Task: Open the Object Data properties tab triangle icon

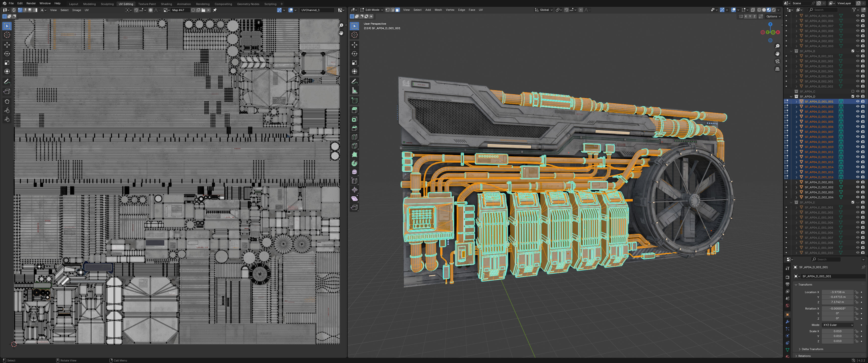Action: click(788, 350)
